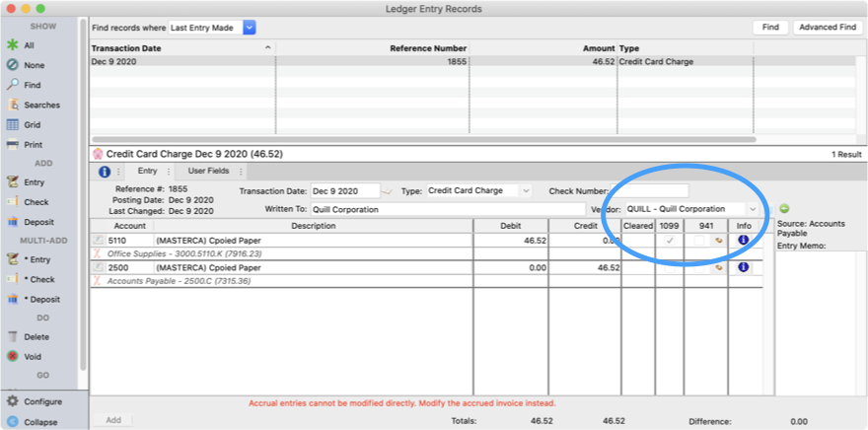Toggle the 941 checkbox on account 5110 row

click(698, 240)
